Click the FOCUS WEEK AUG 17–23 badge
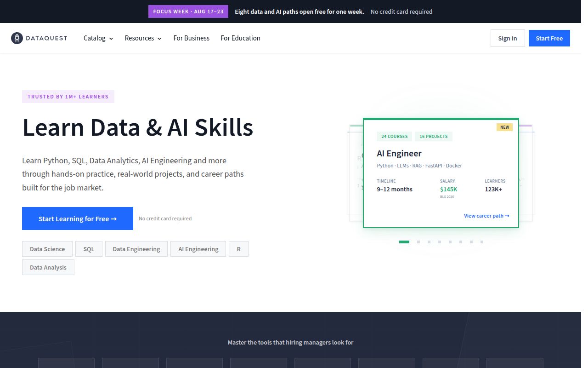The height and width of the screenshot is (368, 588). (188, 11)
